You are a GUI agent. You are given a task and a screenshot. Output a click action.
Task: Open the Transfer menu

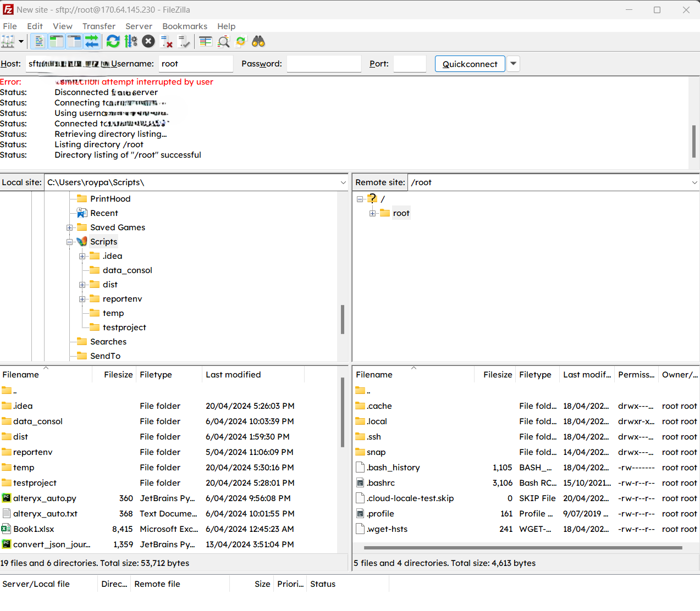click(98, 26)
